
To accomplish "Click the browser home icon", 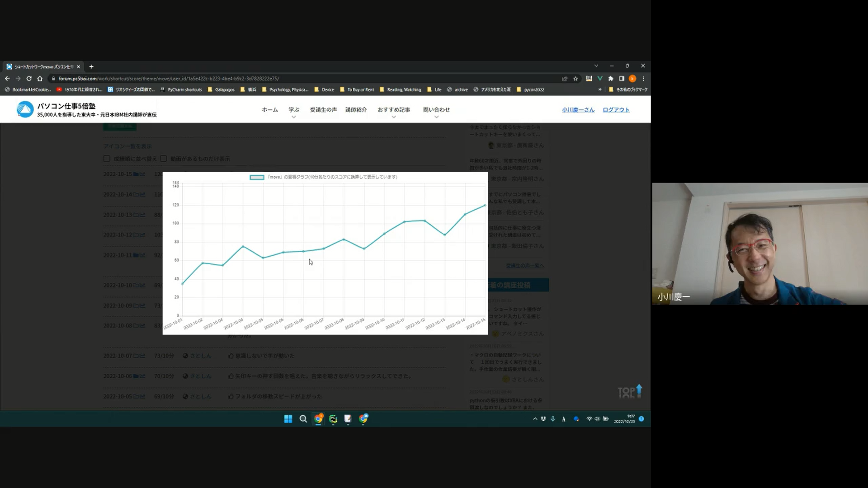I will [40, 79].
